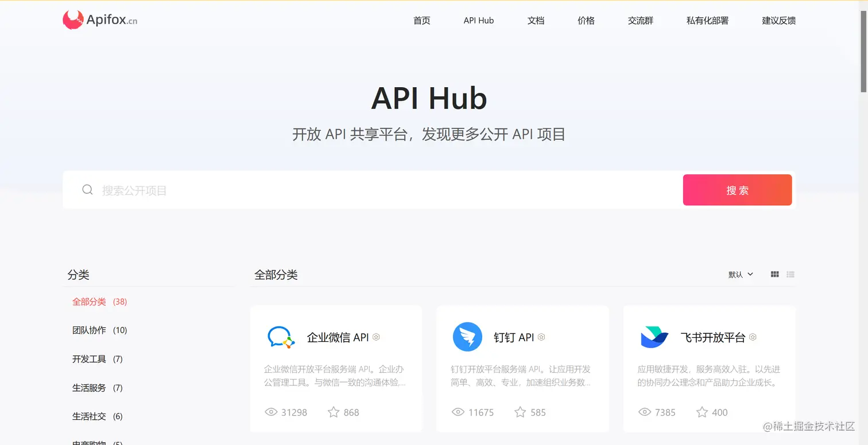
Task: Click verified badge next to 企业微信 API
Action: pos(376,337)
